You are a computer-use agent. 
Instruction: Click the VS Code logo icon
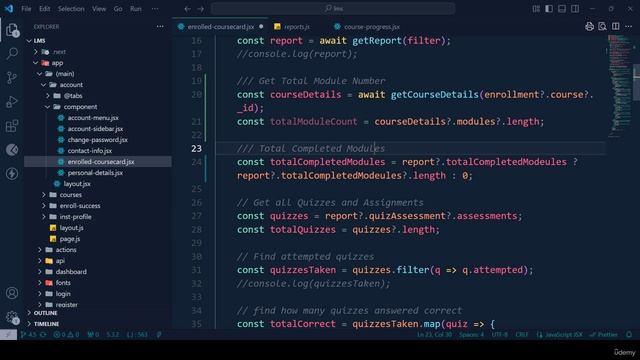[x=9, y=9]
